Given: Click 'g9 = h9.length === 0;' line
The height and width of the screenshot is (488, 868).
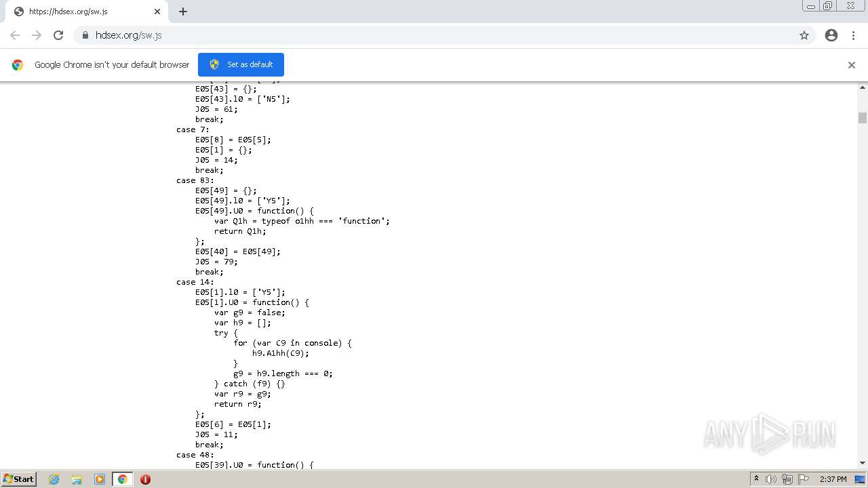Looking at the screenshot, I should 283,373.
